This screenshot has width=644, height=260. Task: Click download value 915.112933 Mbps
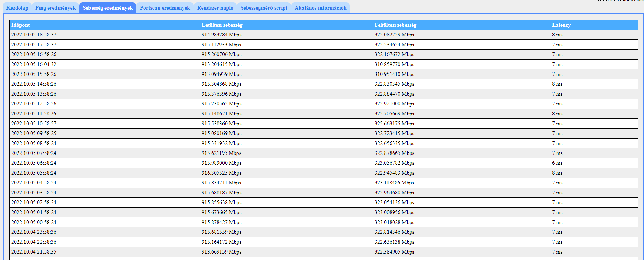point(221,45)
